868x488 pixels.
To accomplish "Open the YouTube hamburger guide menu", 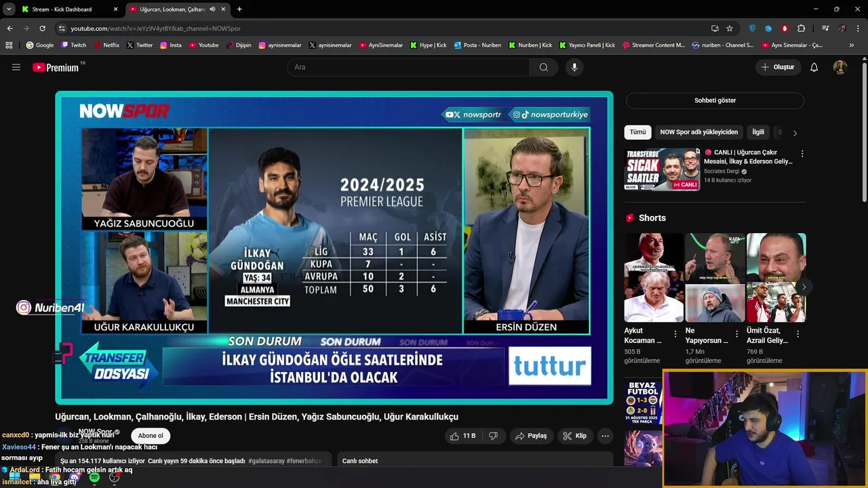I will pyautogui.click(x=16, y=67).
